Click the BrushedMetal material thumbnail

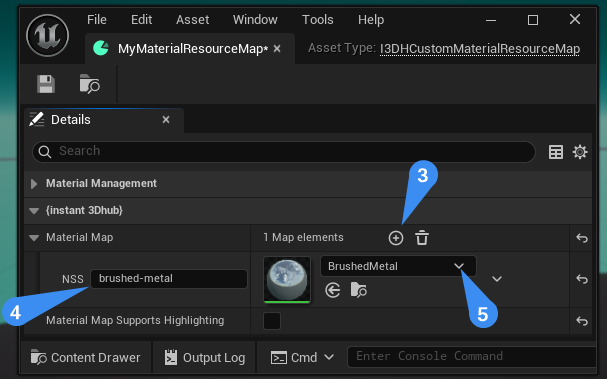(x=287, y=280)
